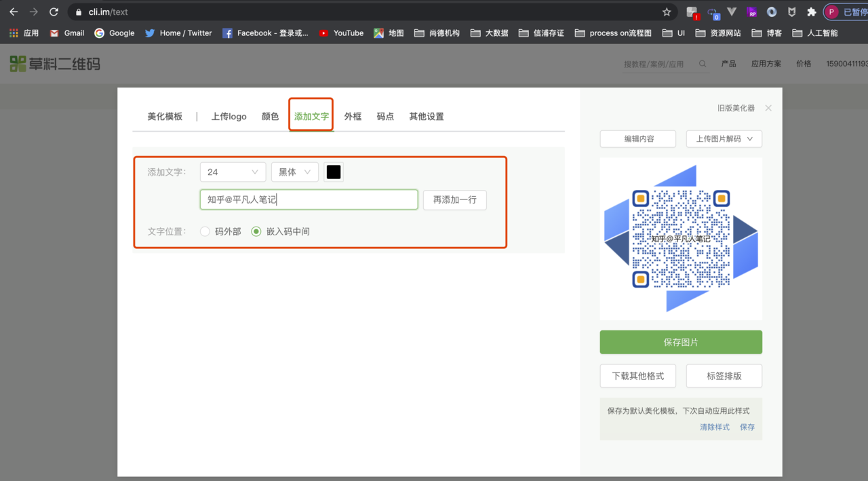
Task: Open the Chrome extensions puzzle icon
Action: 811,12
